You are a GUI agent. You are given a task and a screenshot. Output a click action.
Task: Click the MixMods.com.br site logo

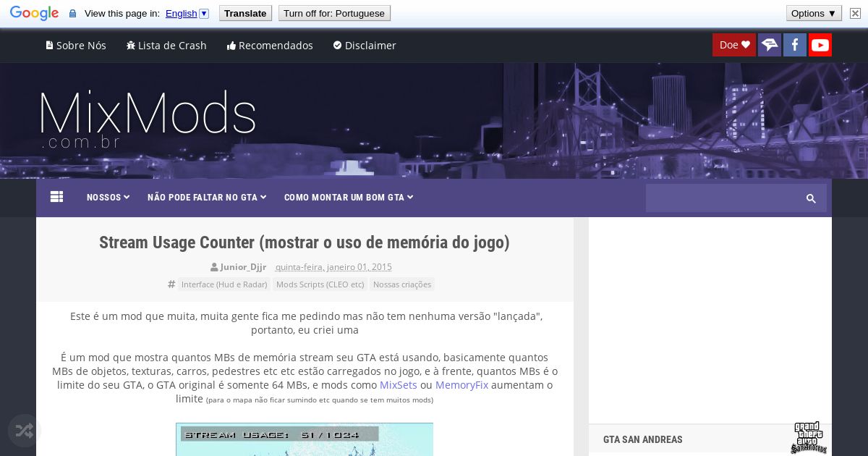tap(148, 119)
